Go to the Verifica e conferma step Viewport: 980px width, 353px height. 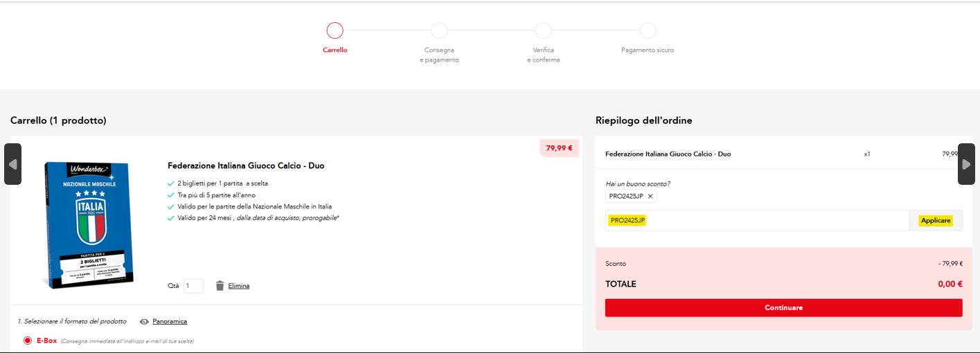pos(544,30)
